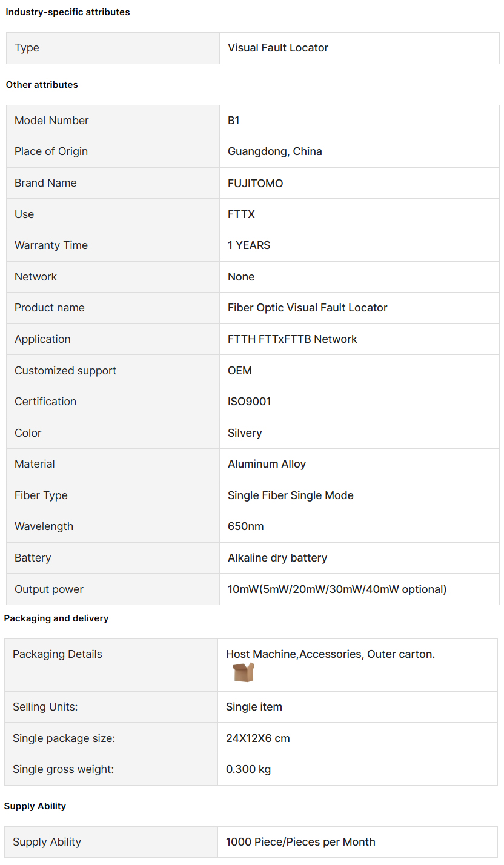The height and width of the screenshot is (865, 504).
Task: Click the Warranty Time label cell
Action: click(51, 245)
